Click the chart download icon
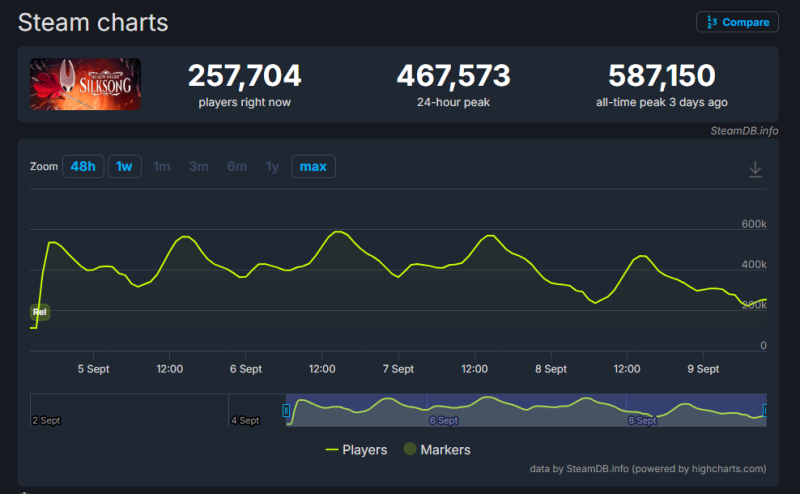The image size is (800, 494). click(756, 169)
